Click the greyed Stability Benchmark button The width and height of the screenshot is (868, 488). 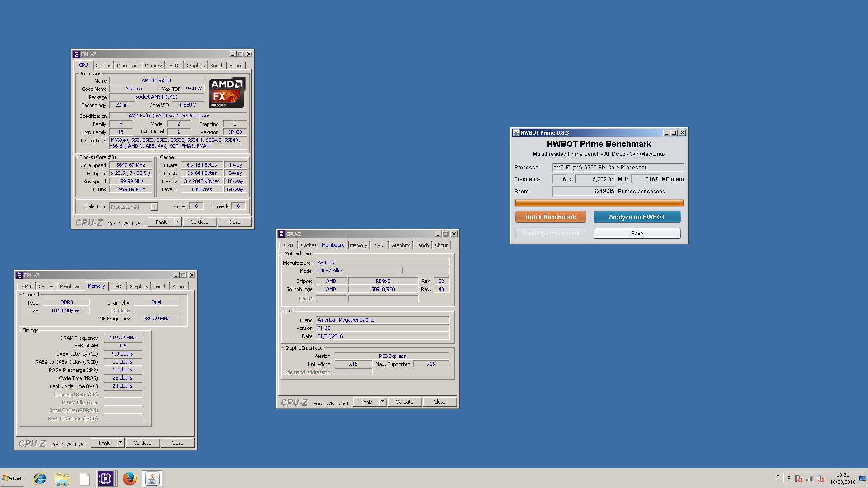pyautogui.click(x=551, y=234)
